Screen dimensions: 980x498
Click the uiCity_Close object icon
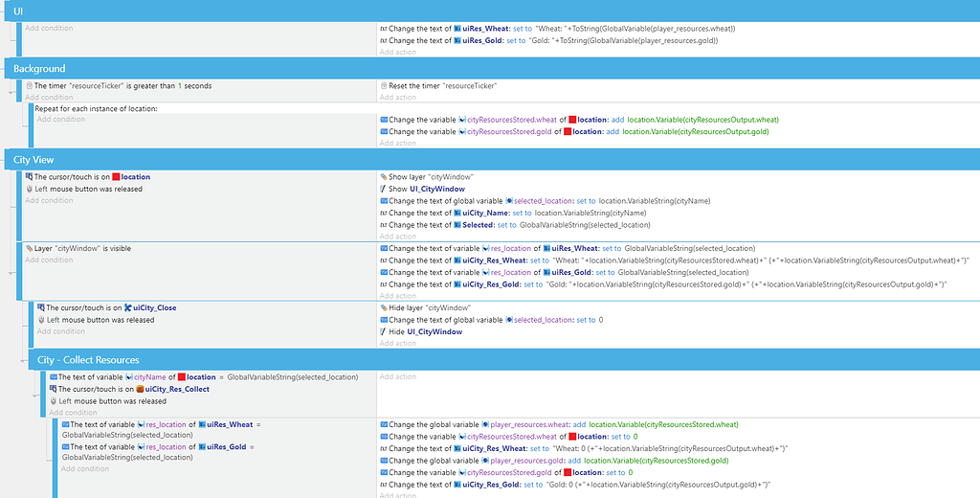click(127, 308)
